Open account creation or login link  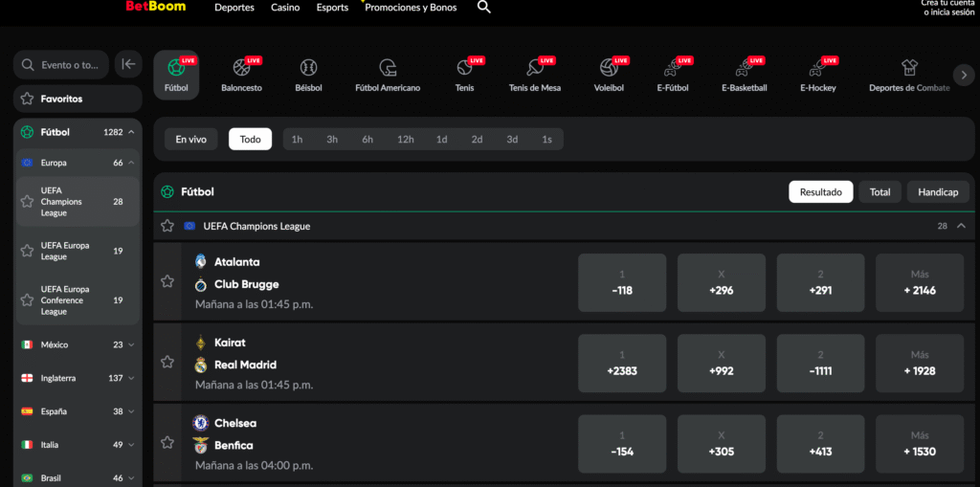947,8
